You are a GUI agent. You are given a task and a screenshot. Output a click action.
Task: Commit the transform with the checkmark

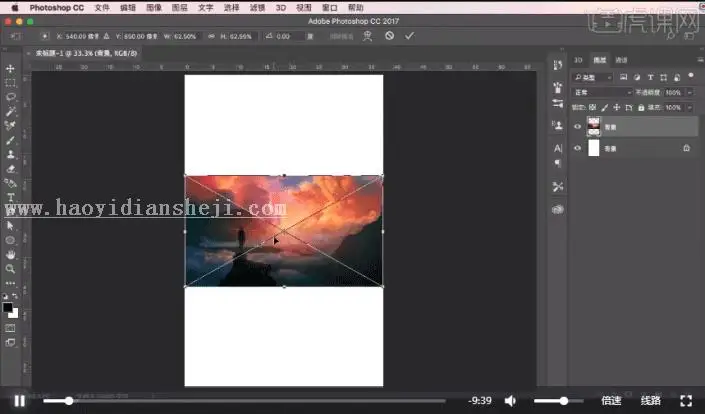click(x=409, y=36)
